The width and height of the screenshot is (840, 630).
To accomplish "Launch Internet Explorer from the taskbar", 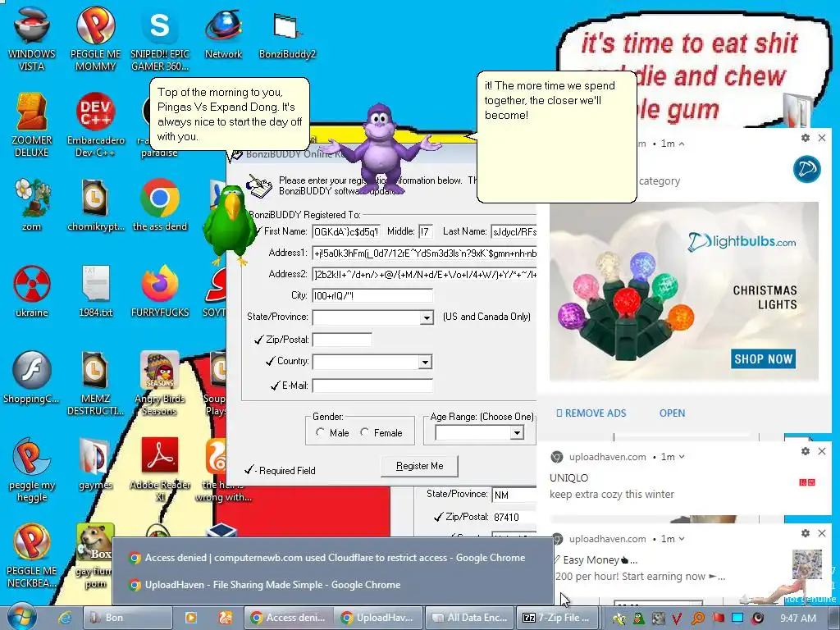I will click(65, 618).
